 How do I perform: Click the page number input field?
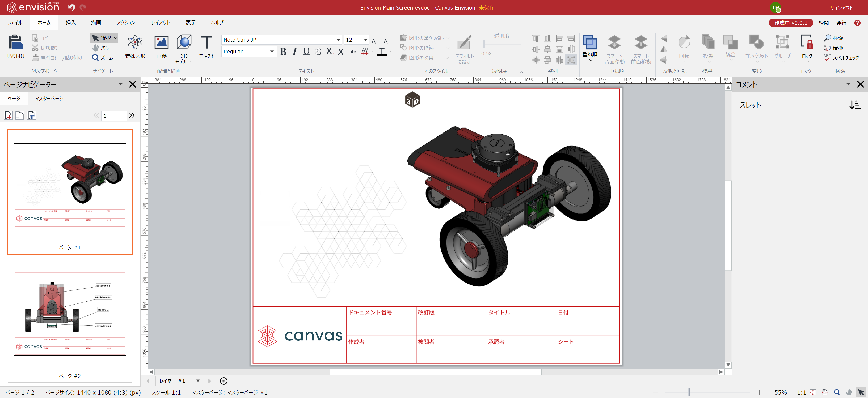[x=114, y=115]
